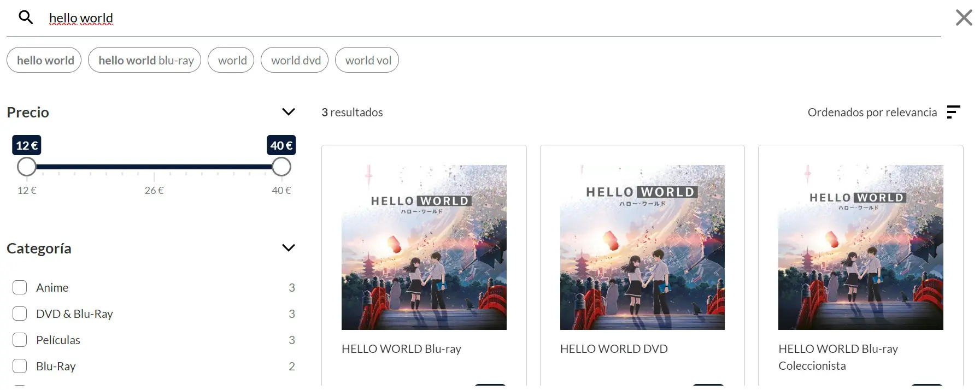Collapse the Categoría filter section
Screen dimensions: 980x390
click(288, 248)
